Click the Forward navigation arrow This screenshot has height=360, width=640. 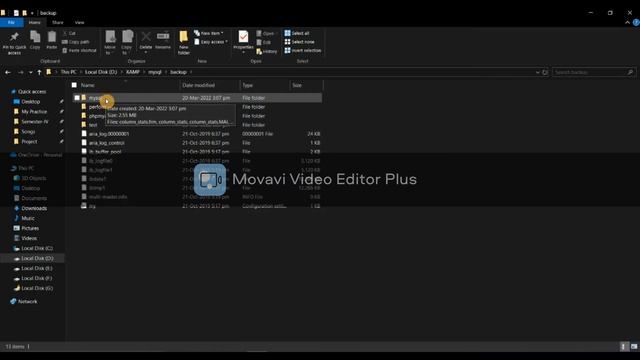tap(20, 72)
